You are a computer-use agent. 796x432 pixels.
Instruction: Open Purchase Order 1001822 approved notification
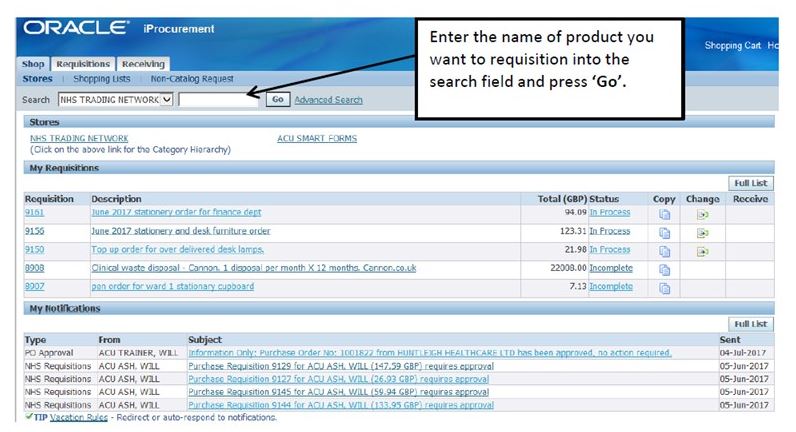click(x=430, y=352)
